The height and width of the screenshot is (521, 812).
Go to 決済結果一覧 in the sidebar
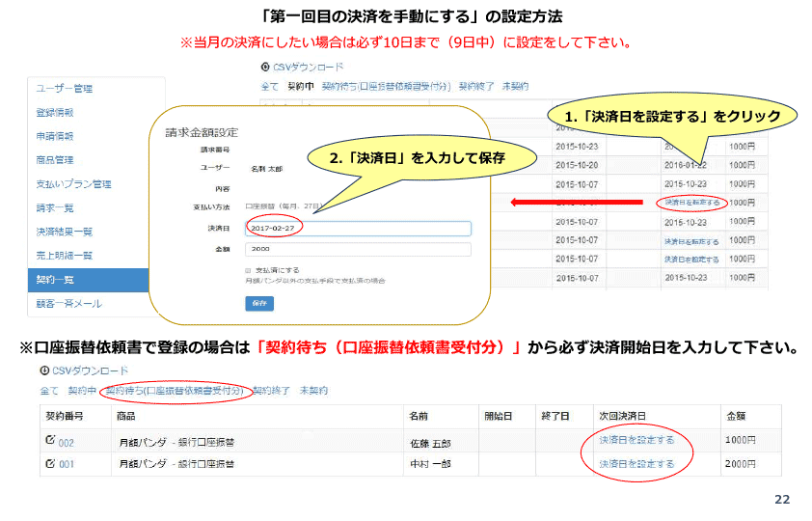[x=64, y=232]
